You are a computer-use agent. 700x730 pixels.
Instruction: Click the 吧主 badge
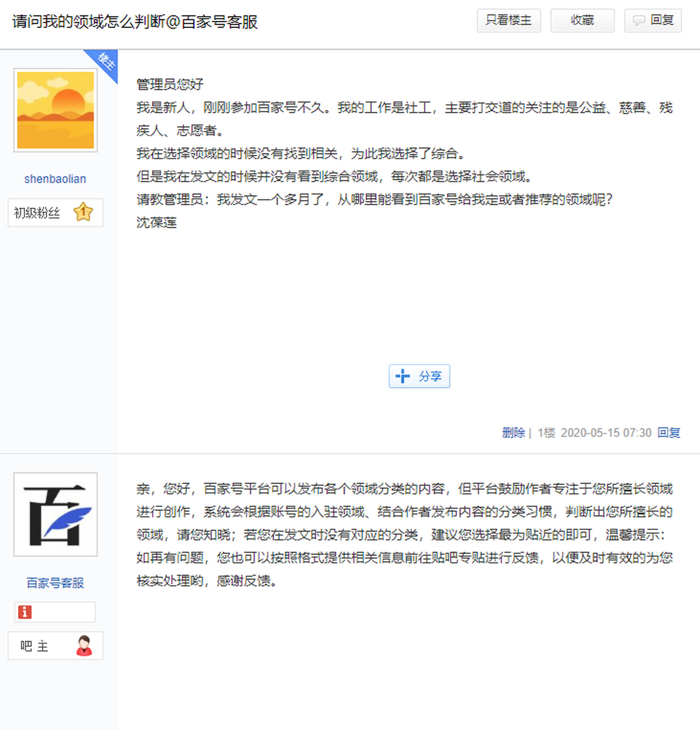coord(55,646)
